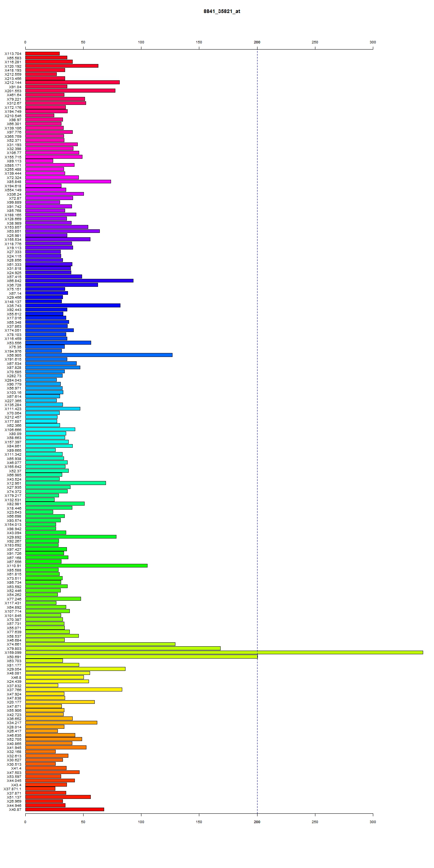Click the X51.137 label
The width and height of the screenshot is (434, 868).
[x=14, y=797]
